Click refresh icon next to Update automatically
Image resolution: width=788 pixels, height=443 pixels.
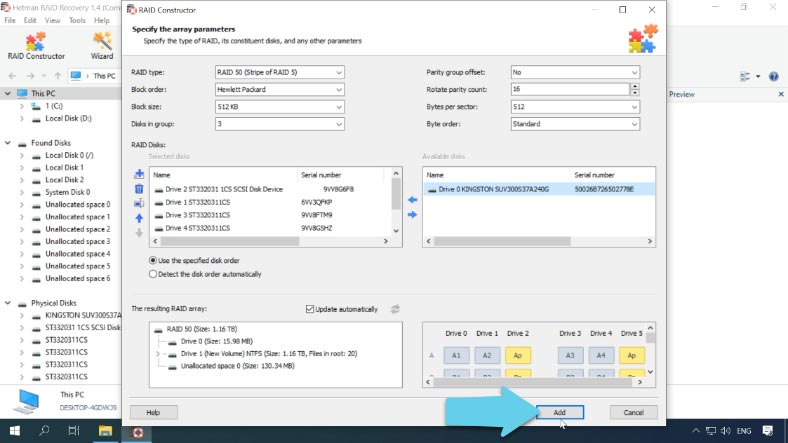396,309
